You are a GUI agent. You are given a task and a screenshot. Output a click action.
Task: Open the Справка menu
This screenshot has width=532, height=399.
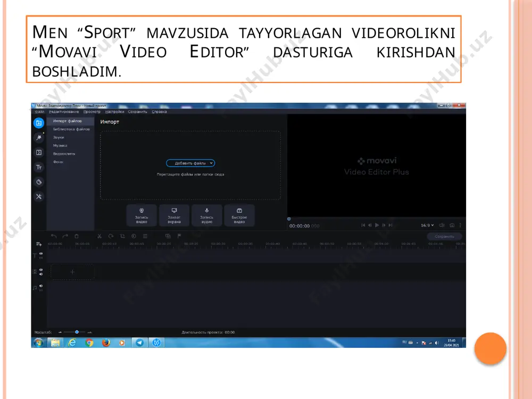click(x=159, y=112)
